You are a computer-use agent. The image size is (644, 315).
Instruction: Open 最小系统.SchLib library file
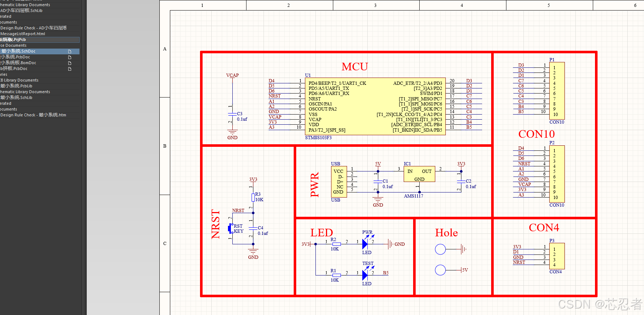(x=16, y=98)
